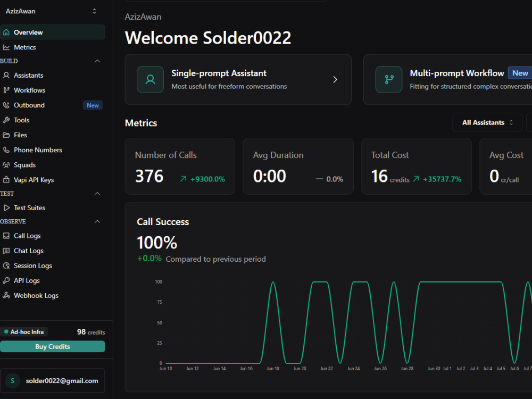This screenshot has width=532, height=399.
Task: Click the Session Logs icon
Action: point(6,265)
